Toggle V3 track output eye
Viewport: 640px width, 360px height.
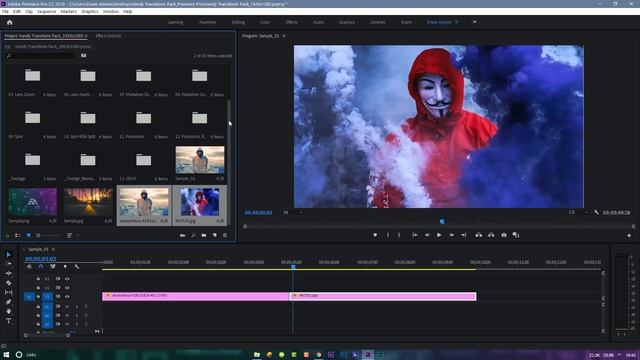(x=67, y=279)
